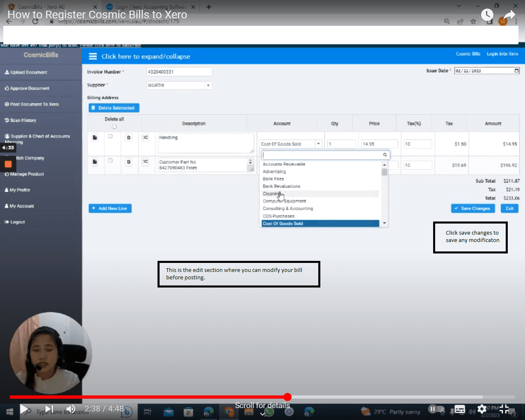Pause the video with the play button

coord(24,409)
